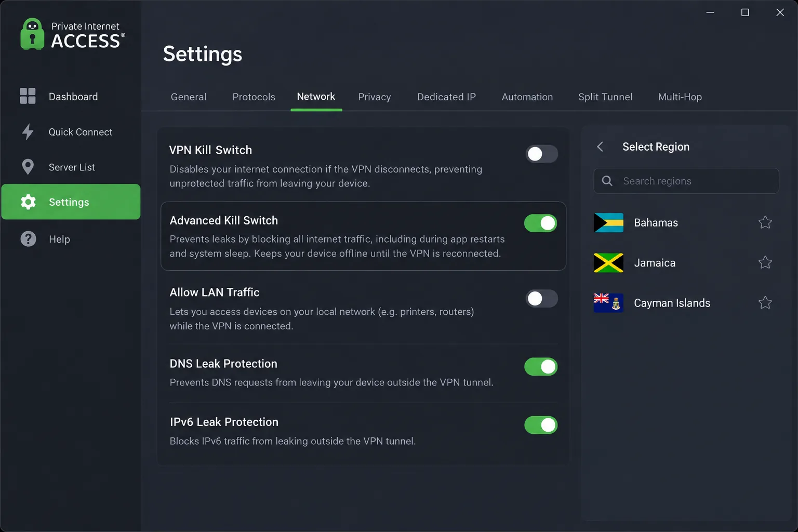Switch to the Automation tab

(527, 97)
